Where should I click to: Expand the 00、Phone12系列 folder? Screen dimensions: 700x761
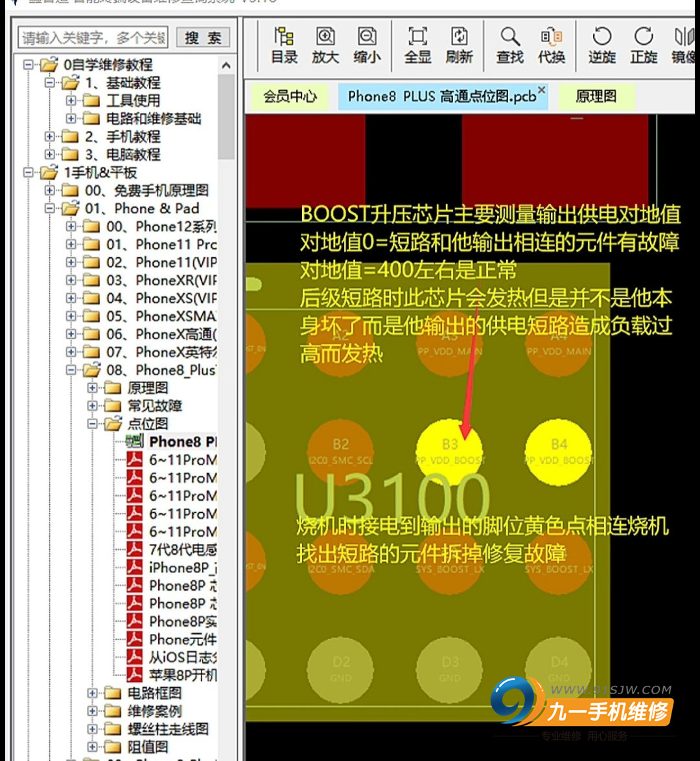(71, 226)
